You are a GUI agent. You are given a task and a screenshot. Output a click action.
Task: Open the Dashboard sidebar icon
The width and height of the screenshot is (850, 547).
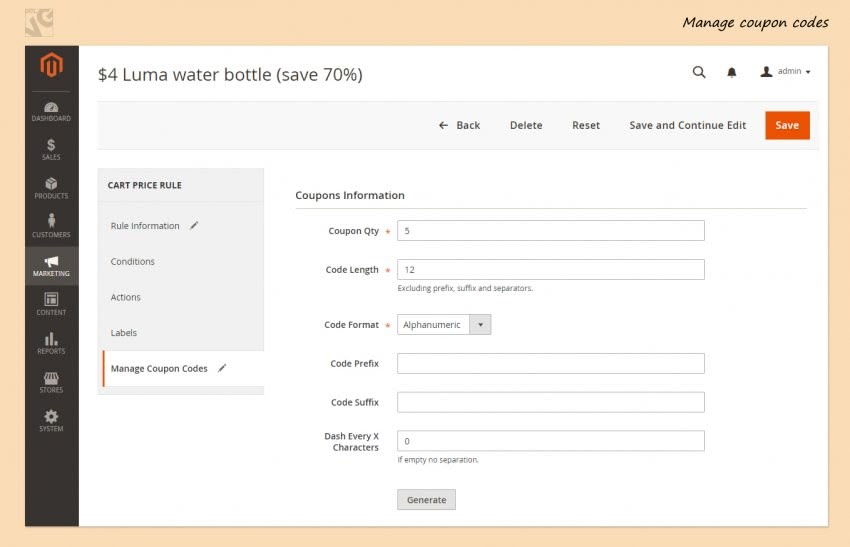coord(51,111)
